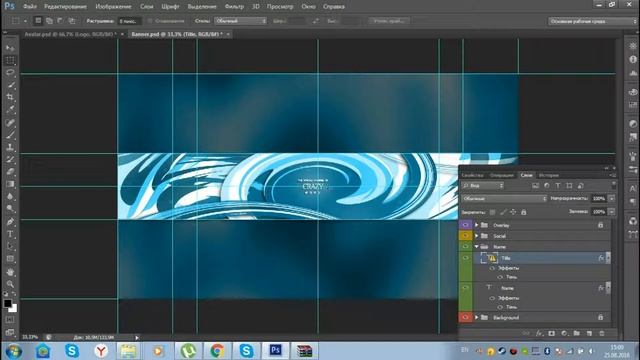Screen dimensions: 640x360
Task: Open Chrome from the taskbar
Action: coord(217,351)
